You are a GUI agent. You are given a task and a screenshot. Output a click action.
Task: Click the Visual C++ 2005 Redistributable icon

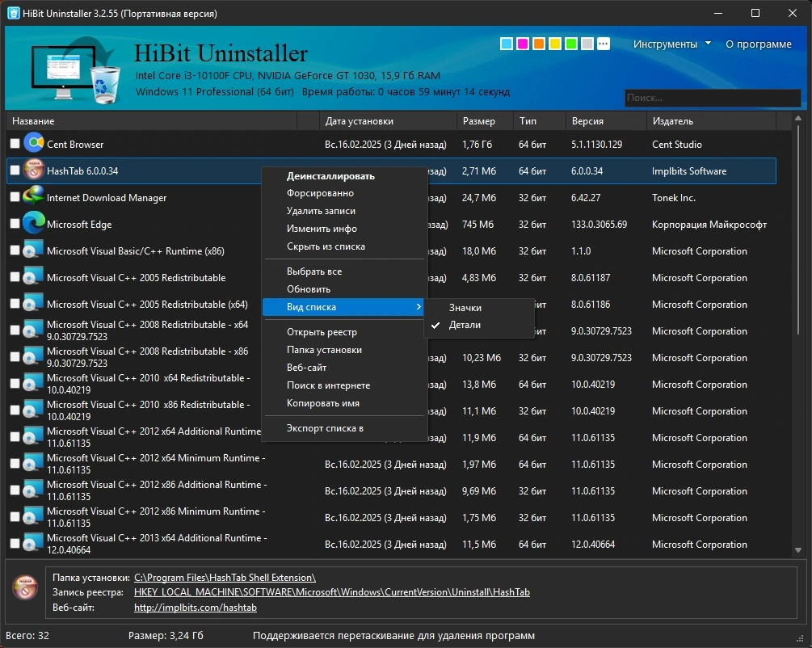click(x=34, y=276)
